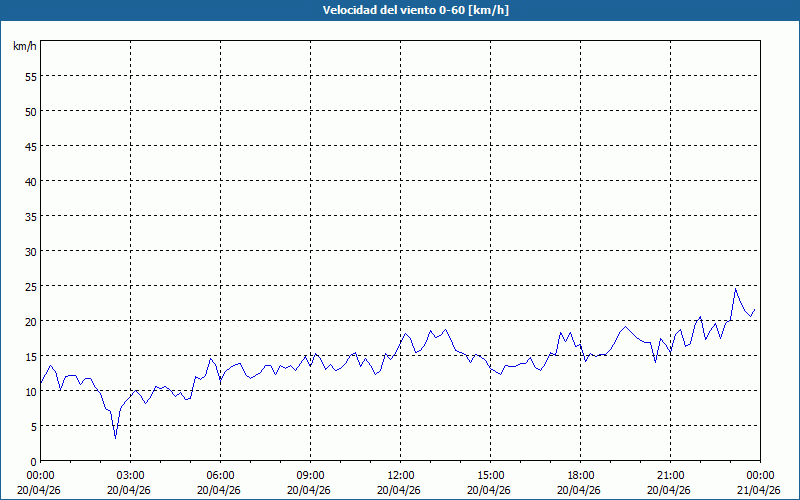Select the 15 label on the y-axis

[30, 356]
